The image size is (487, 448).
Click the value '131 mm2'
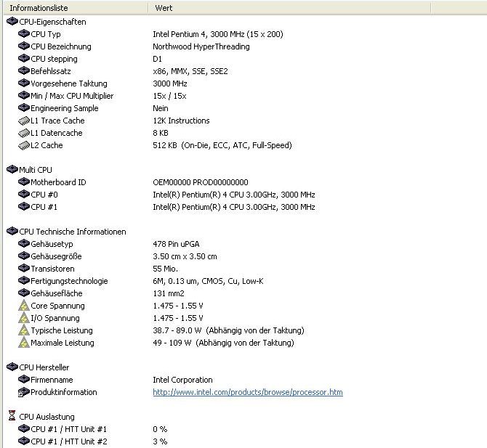(x=169, y=293)
